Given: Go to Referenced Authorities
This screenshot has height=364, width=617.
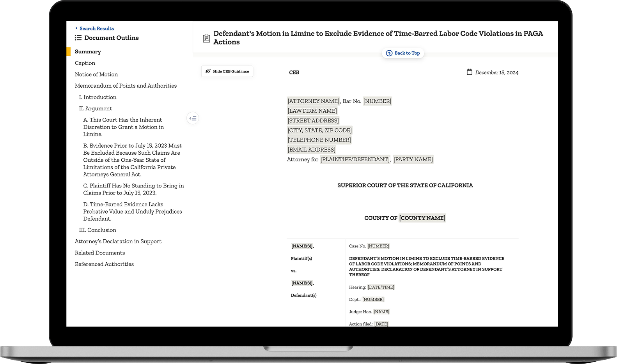Looking at the screenshot, I should (104, 264).
